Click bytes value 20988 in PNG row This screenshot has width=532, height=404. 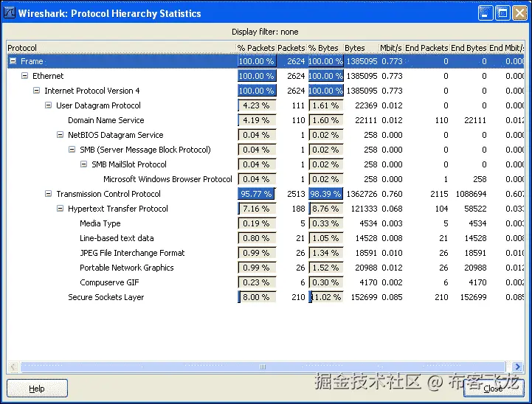point(366,268)
